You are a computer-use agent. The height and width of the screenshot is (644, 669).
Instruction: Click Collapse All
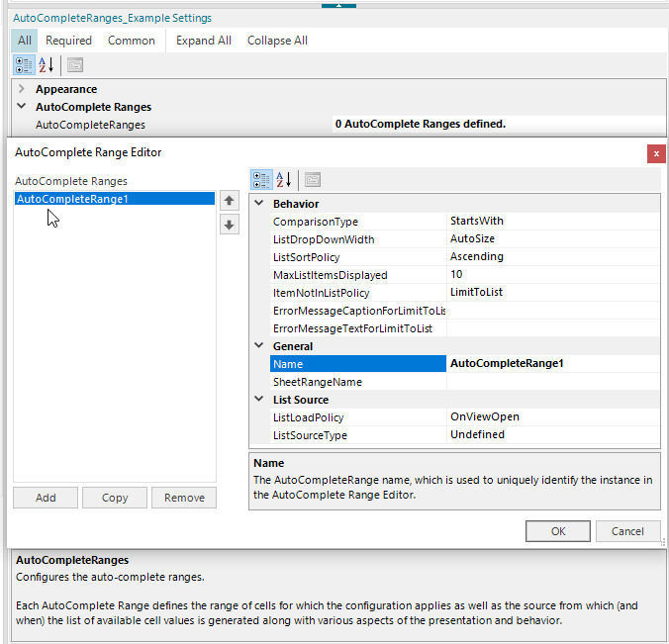pyautogui.click(x=277, y=41)
